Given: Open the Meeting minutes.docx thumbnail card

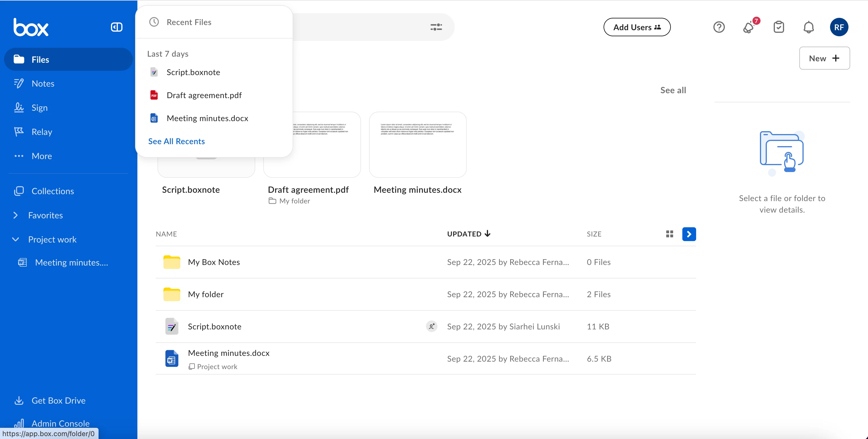Looking at the screenshot, I should (418, 145).
